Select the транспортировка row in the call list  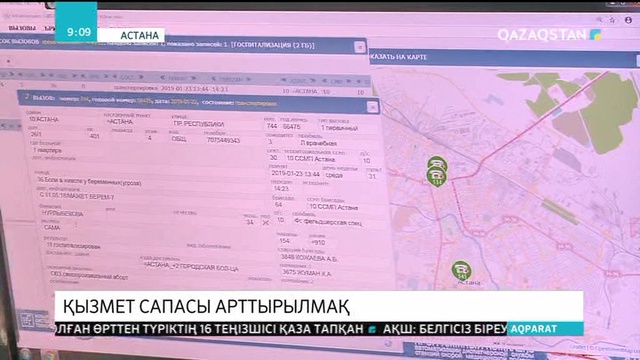tap(184, 89)
